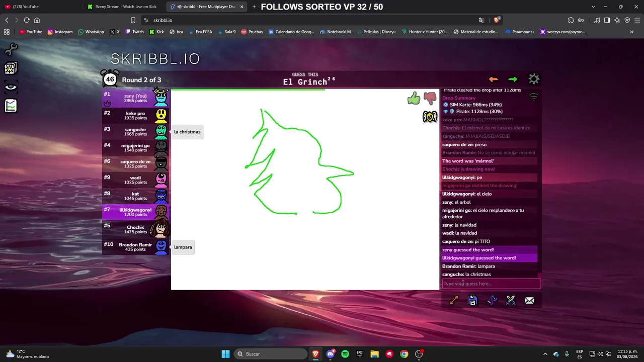644x362 pixels.
Task: Go back in browser history
Action: click(x=7, y=20)
